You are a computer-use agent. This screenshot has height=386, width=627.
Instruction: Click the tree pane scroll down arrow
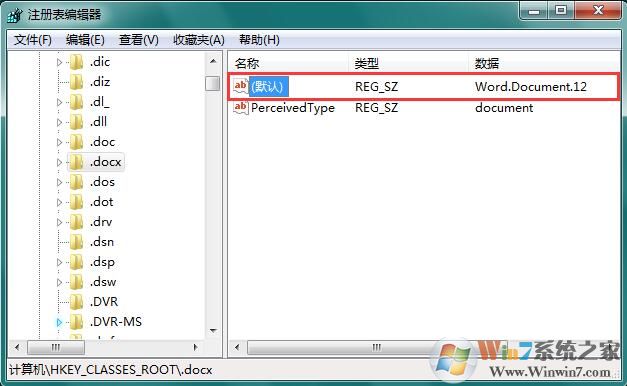click(x=213, y=330)
